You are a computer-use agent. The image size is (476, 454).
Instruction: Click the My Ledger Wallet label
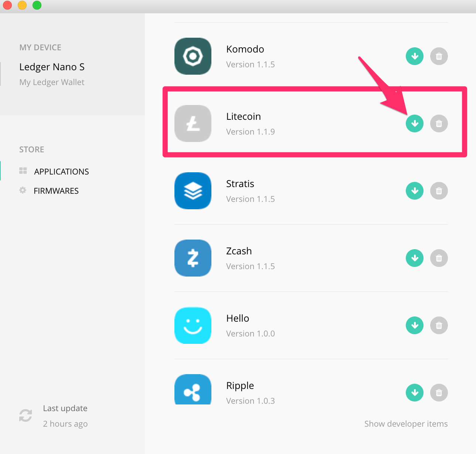click(52, 82)
